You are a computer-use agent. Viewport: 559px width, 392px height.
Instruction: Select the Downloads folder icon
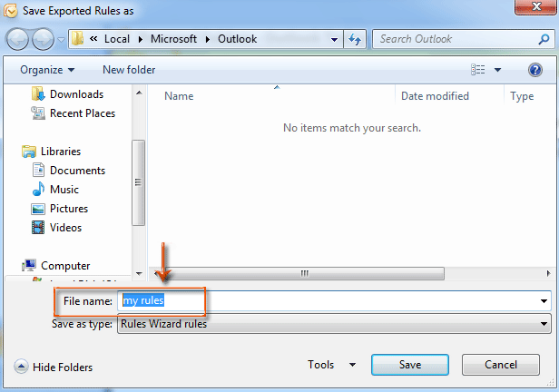pyautogui.click(x=38, y=94)
